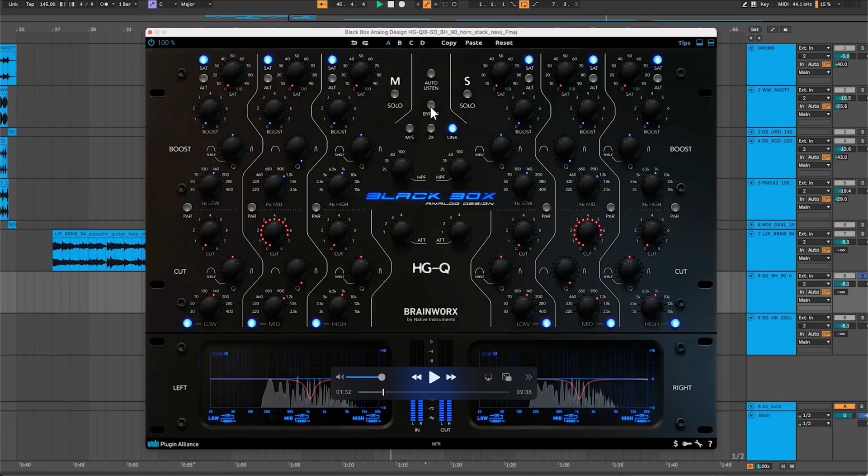Click the lock icon beside the Set button
This screenshot has height=476, width=868.
point(786,29)
